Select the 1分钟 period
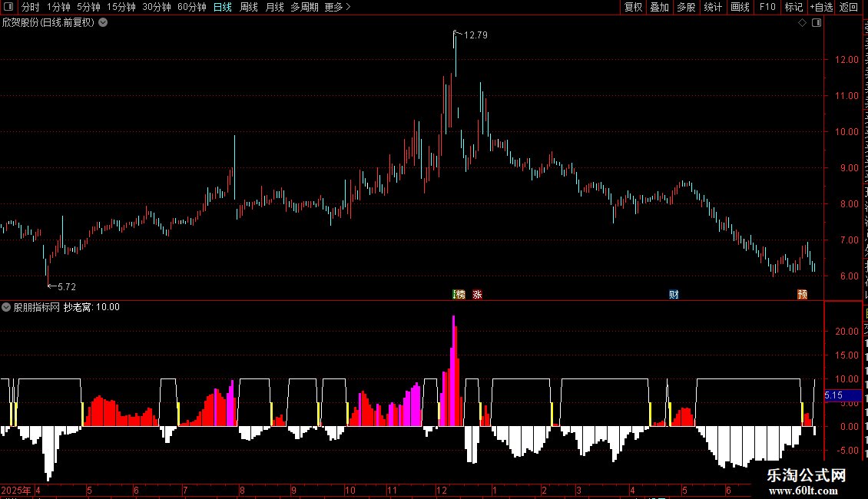Image resolution: width=868 pixels, height=499 pixels. coord(58,7)
